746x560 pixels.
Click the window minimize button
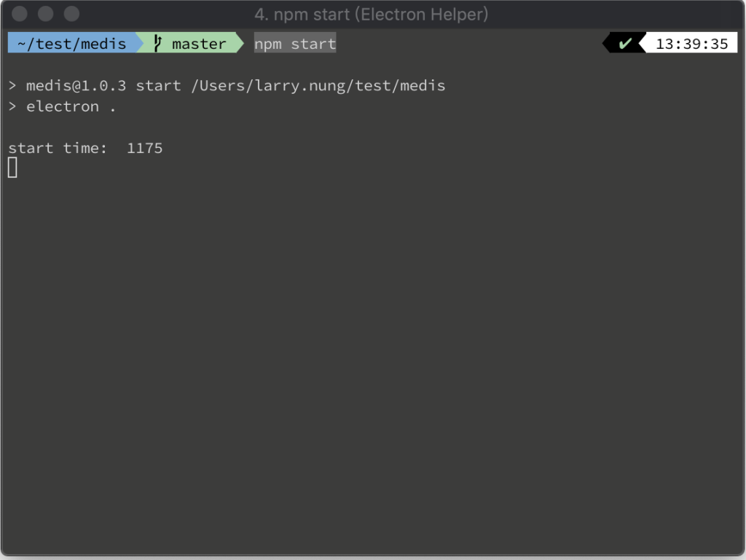(46, 14)
